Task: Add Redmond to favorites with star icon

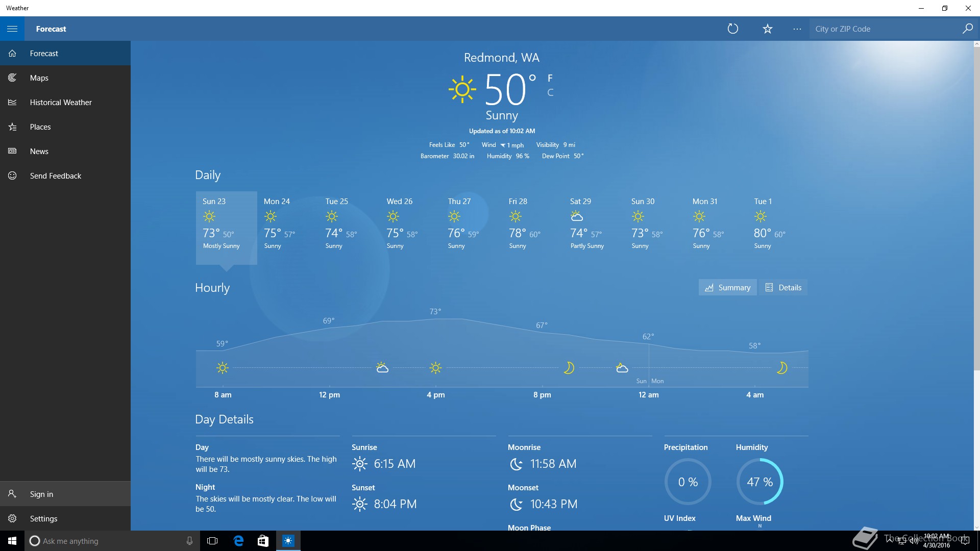Action: pos(767,29)
